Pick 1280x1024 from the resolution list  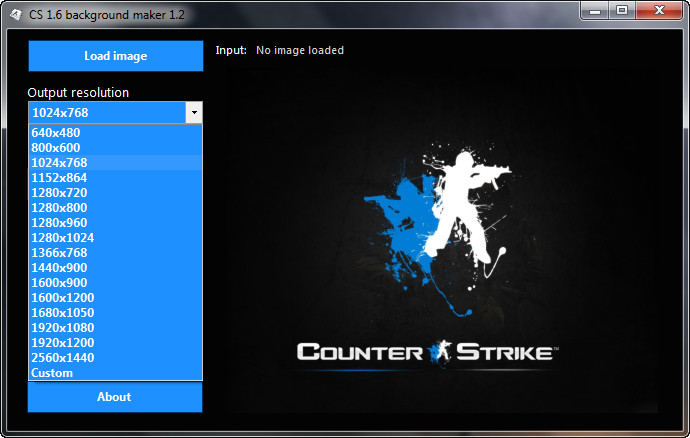115,237
